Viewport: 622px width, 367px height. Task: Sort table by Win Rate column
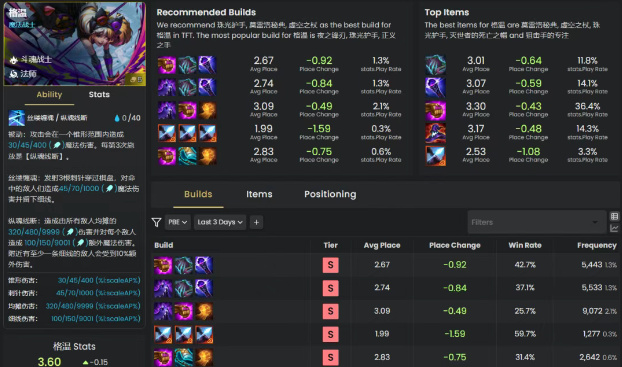(525, 245)
